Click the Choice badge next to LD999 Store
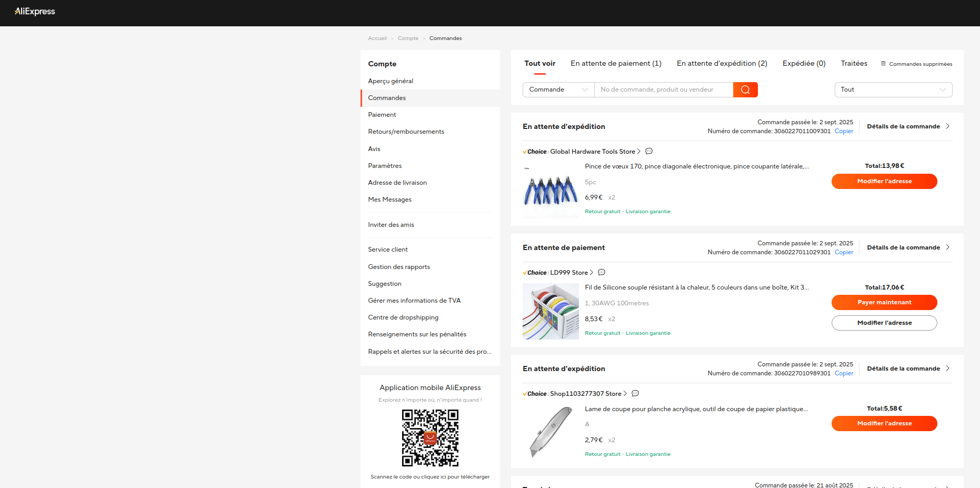The image size is (980, 488). (x=535, y=273)
